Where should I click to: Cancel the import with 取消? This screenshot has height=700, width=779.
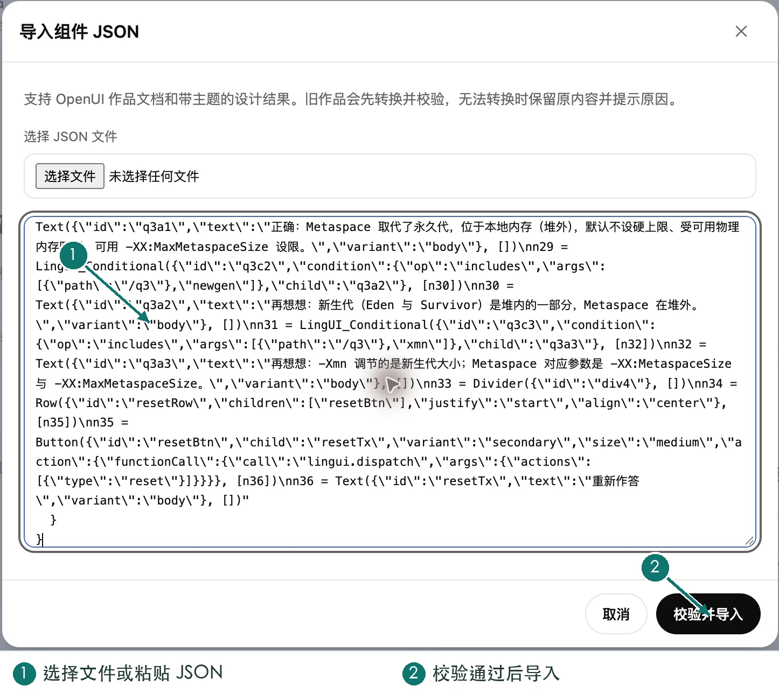[616, 614]
